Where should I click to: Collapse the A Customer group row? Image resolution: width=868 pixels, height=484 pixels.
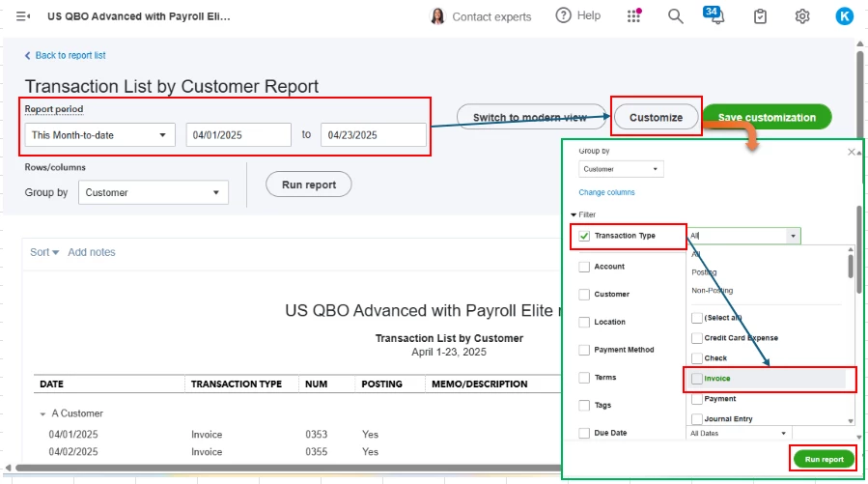tap(42, 413)
